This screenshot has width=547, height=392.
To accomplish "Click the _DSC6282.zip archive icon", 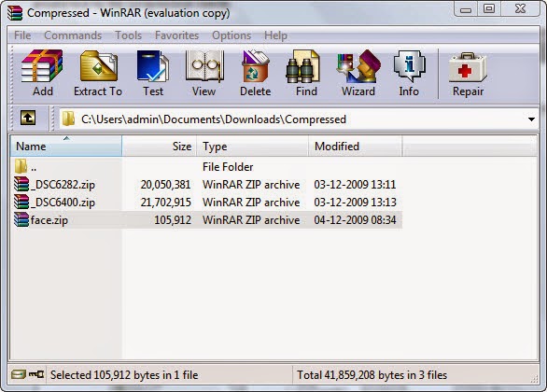I will [x=21, y=184].
